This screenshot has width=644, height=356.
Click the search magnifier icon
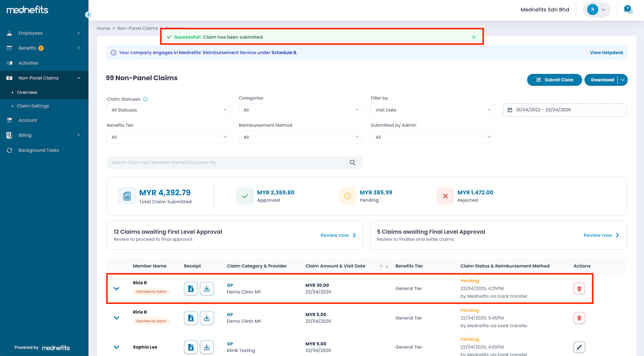353,163
